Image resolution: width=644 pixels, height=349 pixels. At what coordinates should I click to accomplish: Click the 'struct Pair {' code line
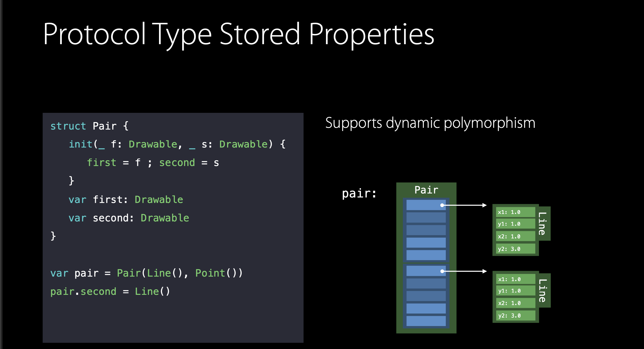89,126
